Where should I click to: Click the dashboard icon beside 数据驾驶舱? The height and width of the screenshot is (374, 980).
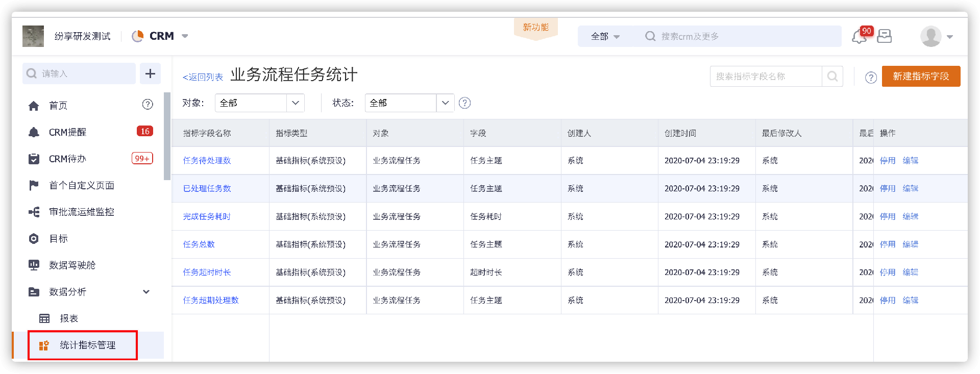[x=34, y=265]
